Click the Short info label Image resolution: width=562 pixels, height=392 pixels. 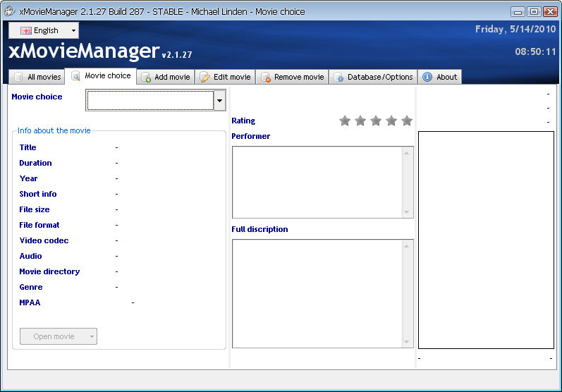pyautogui.click(x=37, y=194)
